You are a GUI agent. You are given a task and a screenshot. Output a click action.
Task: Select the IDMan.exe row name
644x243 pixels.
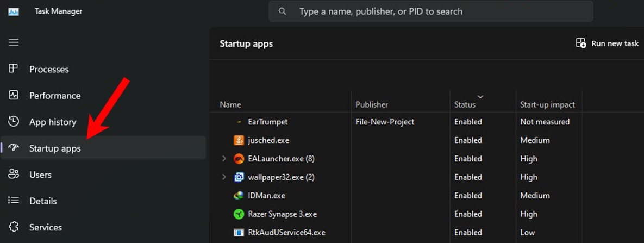[x=266, y=196]
